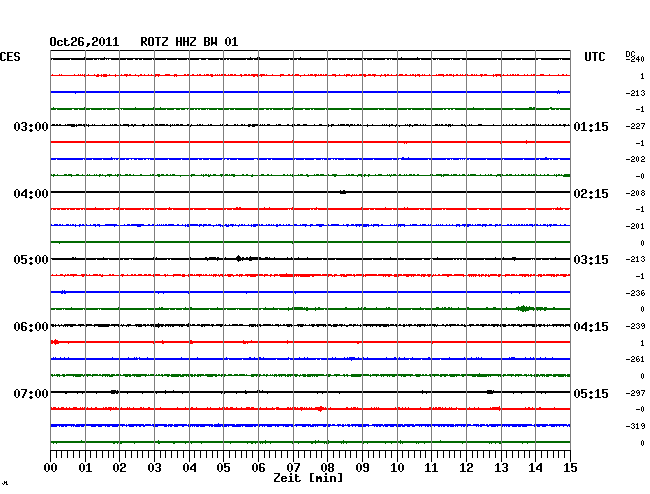Click the date label Oct26,2011

pos(84,42)
